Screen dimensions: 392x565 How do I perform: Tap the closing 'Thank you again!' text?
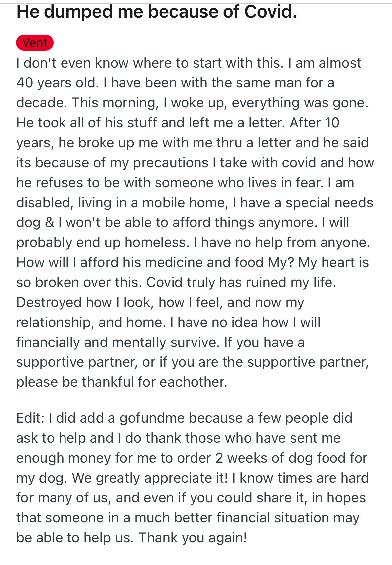(x=193, y=538)
